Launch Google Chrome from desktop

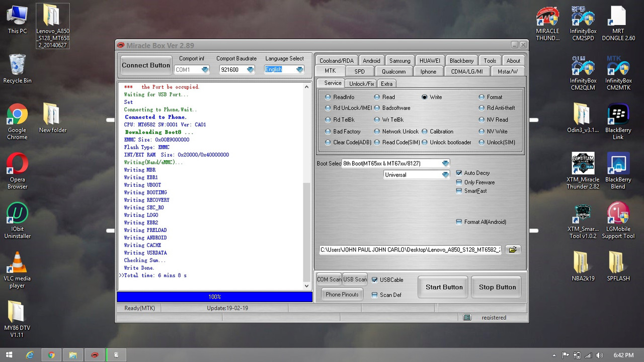pyautogui.click(x=17, y=122)
